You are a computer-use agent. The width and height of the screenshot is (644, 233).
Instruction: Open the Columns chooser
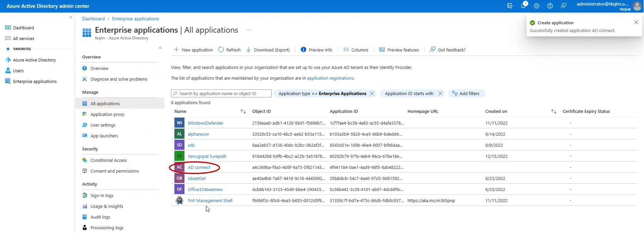coord(356,50)
